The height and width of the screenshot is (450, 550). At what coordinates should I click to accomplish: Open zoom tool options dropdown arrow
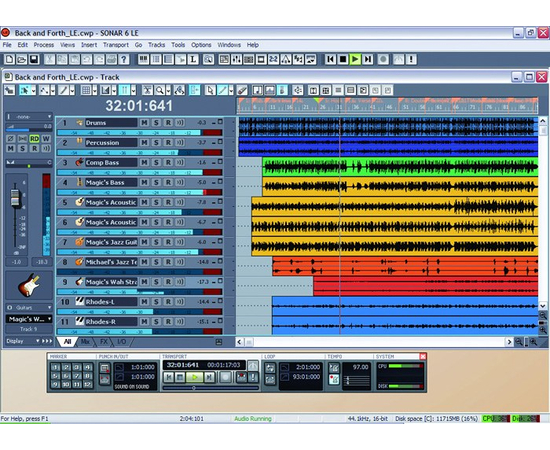(x=168, y=90)
